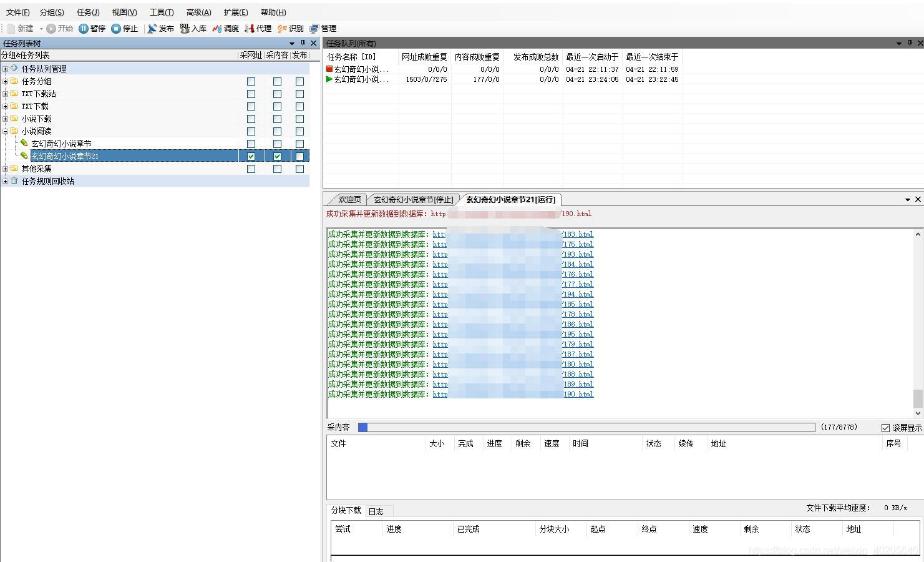This screenshot has height=562, width=924.
Task: Click the 任务规则回收站 recycle bin icon
Action: [x=14, y=180]
